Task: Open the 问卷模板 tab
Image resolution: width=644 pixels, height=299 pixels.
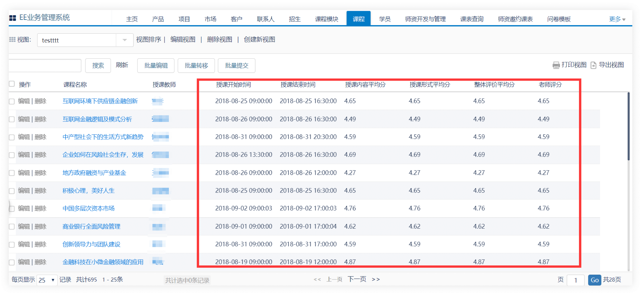Action: point(559,19)
